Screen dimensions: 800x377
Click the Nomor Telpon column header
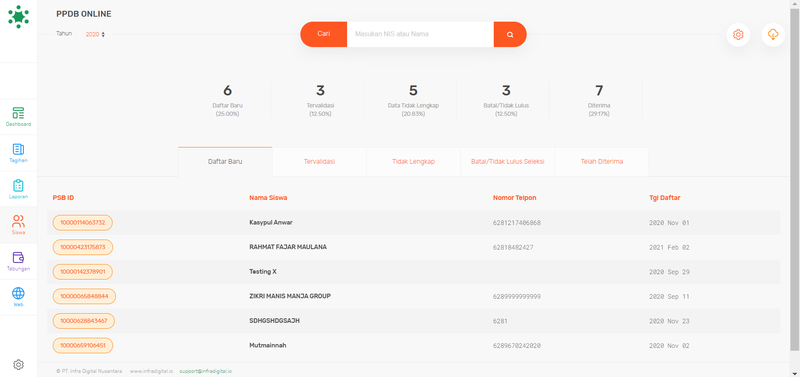(x=514, y=198)
